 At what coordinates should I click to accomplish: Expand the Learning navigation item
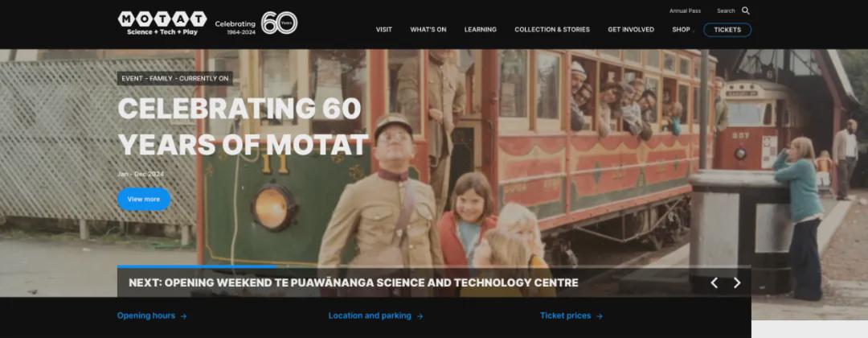pos(480,30)
